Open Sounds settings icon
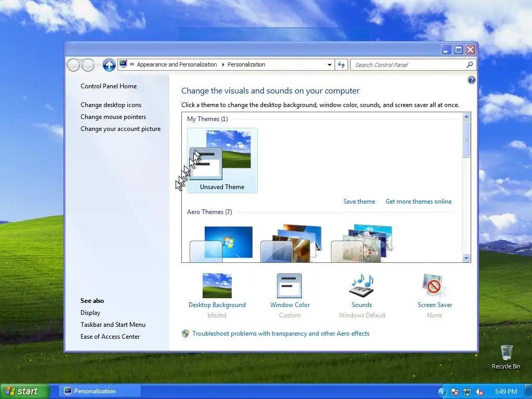 [x=362, y=286]
